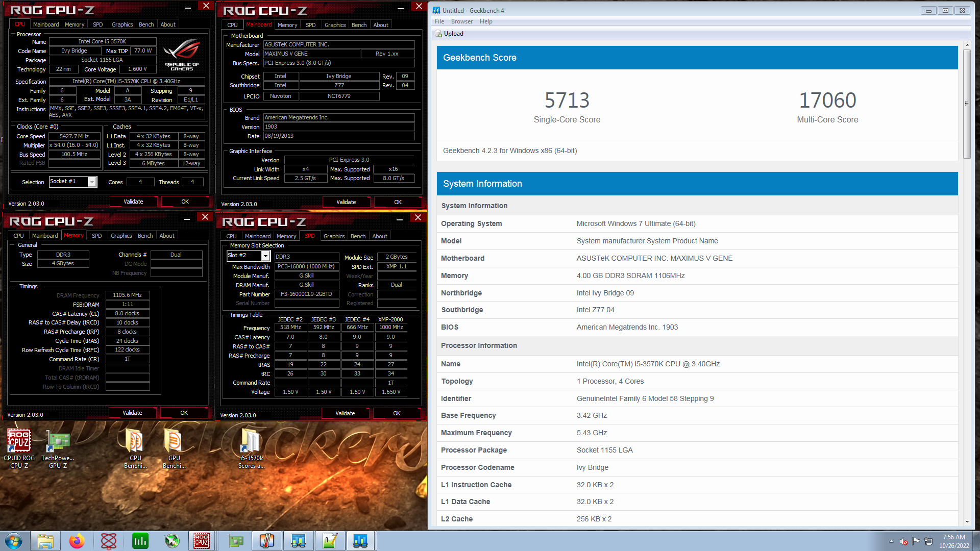The width and height of the screenshot is (980, 551).
Task: Click the system clock showing 7:56 AM
Action: pyautogui.click(x=954, y=541)
